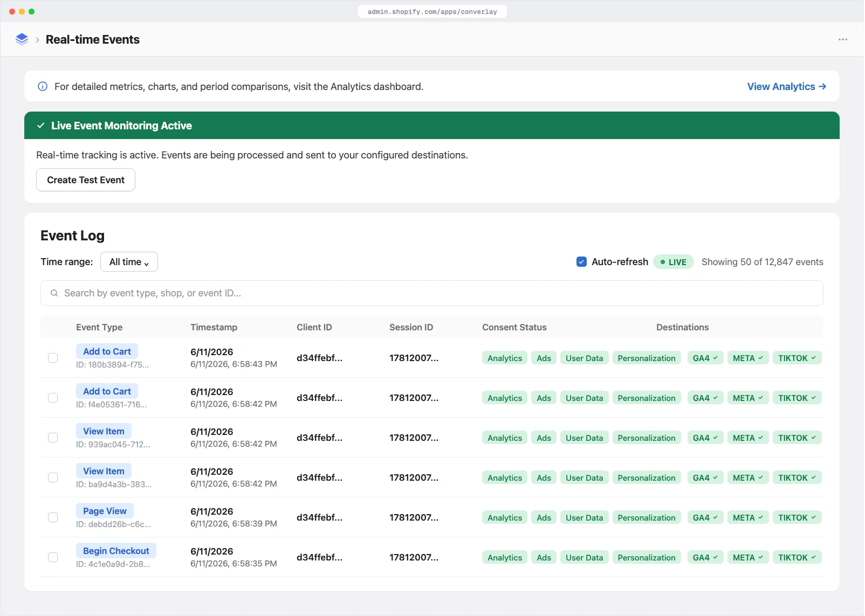This screenshot has width=865, height=616.
Task: Click the checkmark icon in green banner
Action: (x=40, y=126)
